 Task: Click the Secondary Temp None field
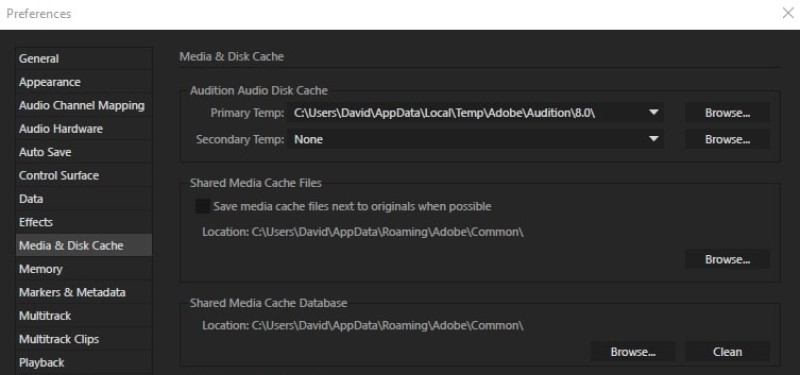pyautogui.click(x=476, y=139)
